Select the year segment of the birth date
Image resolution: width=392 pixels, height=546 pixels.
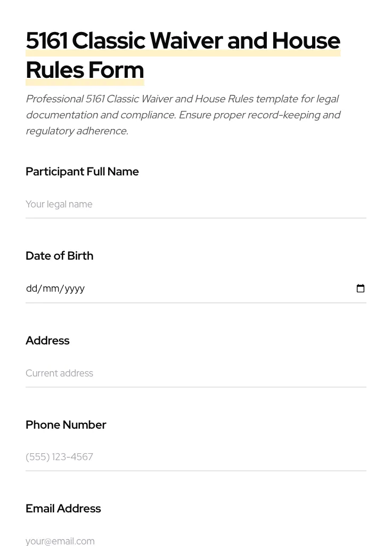pyautogui.click(x=75, y=288)
